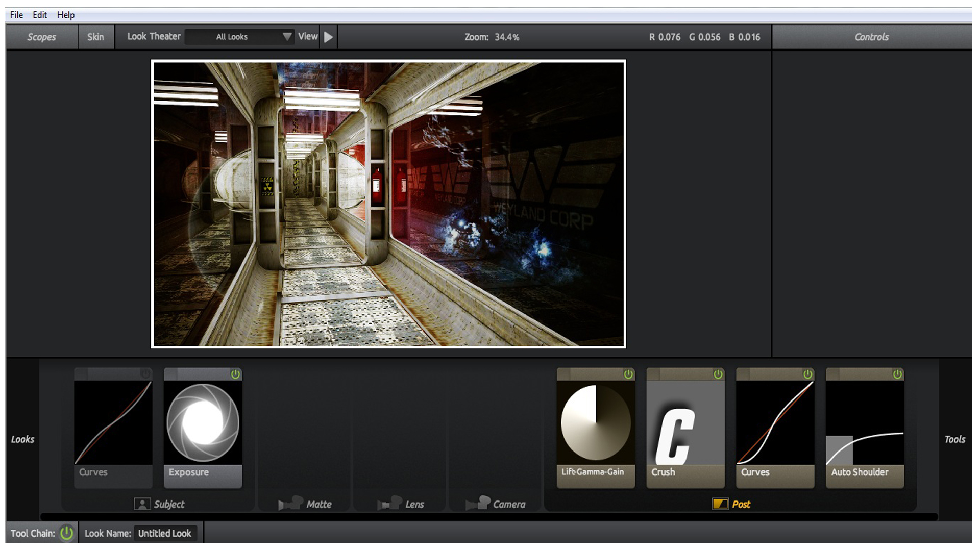980x551 pixels.
Task: Click the Look Name text field
Action: [x=165, y=533]
